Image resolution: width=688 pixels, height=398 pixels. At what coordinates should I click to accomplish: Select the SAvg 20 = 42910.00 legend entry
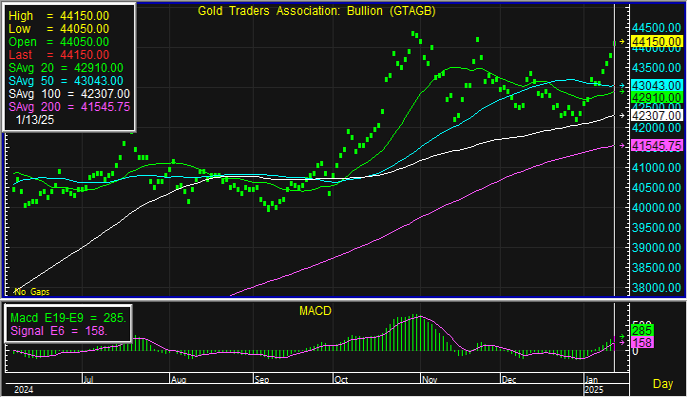coord(66,68)
